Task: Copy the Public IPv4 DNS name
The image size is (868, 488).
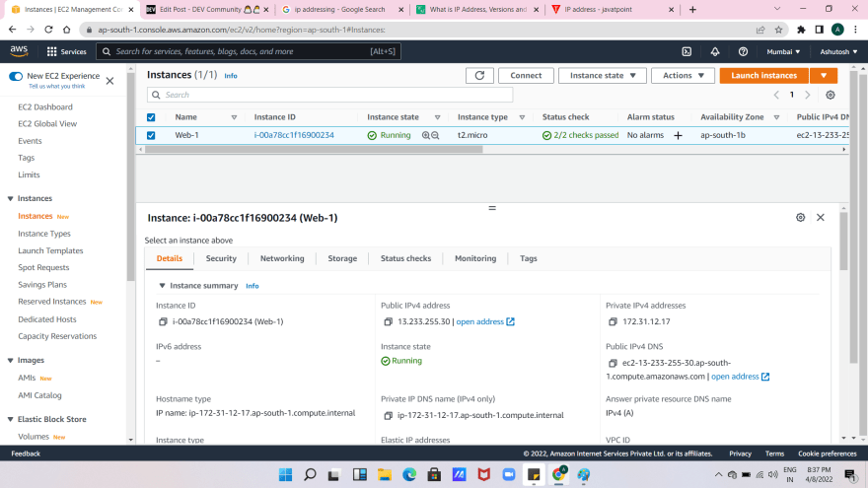Action: coord(613,363)
